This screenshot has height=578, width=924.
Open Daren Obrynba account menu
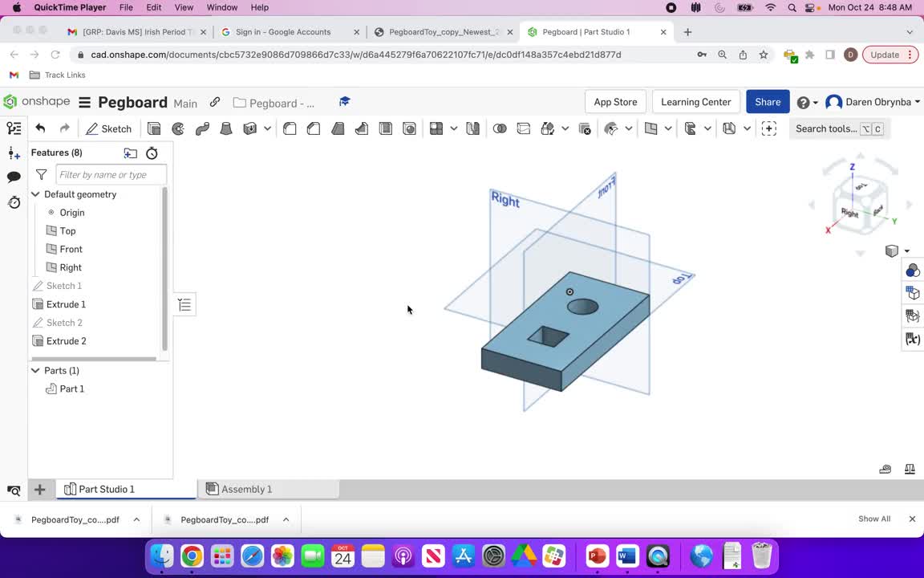[x=873, y=102]
